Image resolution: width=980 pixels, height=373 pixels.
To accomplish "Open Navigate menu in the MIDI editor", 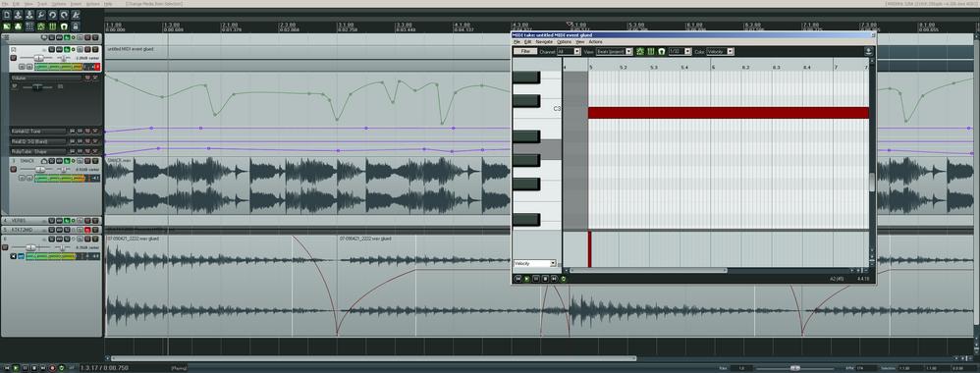I will 544,42.
